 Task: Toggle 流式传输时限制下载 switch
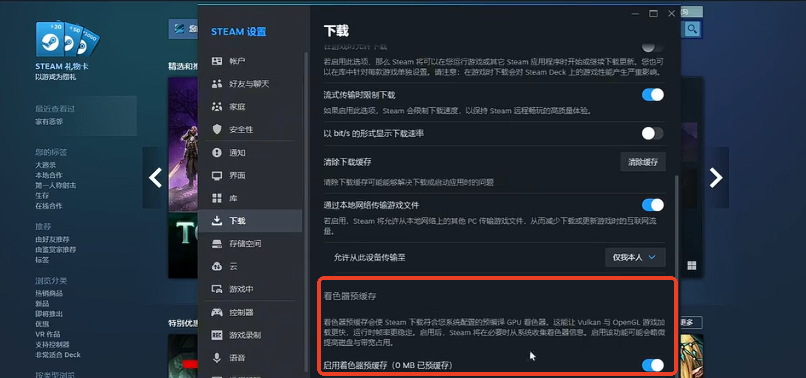coord(653,95)
